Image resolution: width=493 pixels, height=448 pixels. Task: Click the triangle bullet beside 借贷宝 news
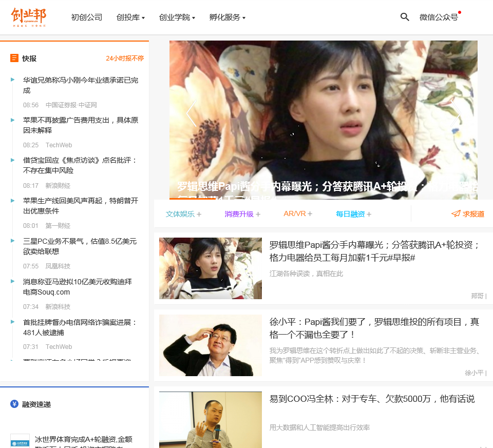click(12, 160)
